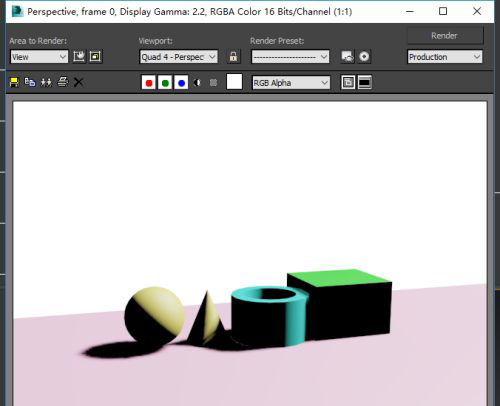The width and height of the screenshot is (500, 406).
Task: Open the Render Setup icon
Action: pos(348,57)
